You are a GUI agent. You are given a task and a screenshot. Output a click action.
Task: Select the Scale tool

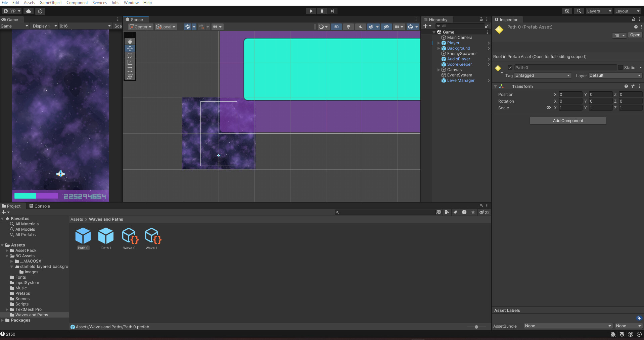click(130, 62)
